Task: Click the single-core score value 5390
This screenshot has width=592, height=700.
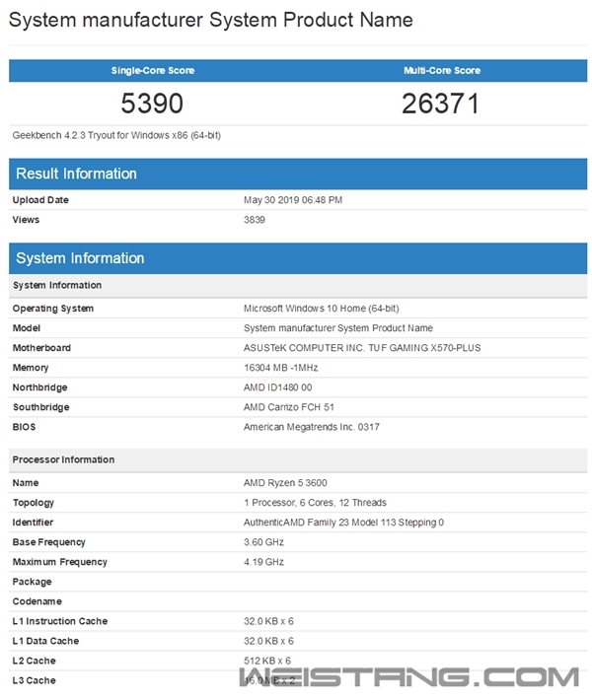Action: pos(152,103)
